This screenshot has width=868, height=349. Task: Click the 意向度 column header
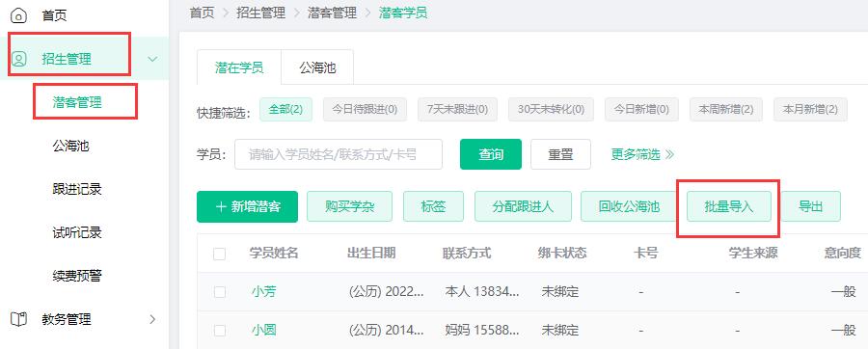[843, 254]
